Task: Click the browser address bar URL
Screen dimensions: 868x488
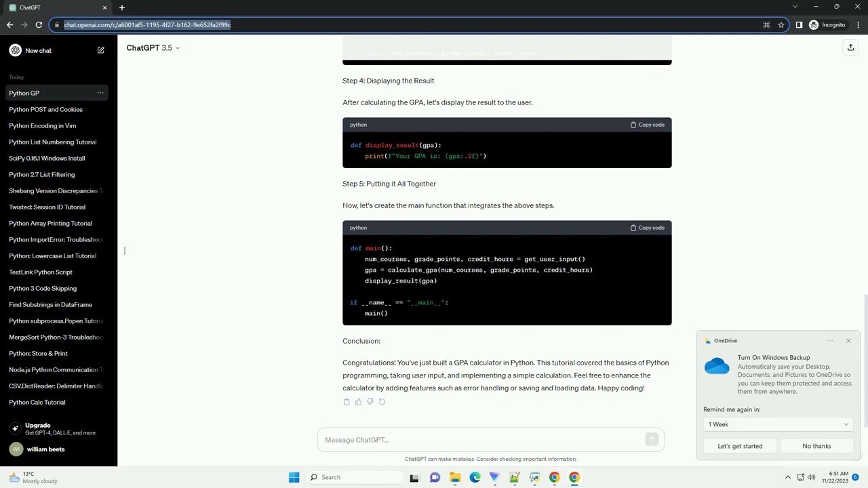Action: 147,25
